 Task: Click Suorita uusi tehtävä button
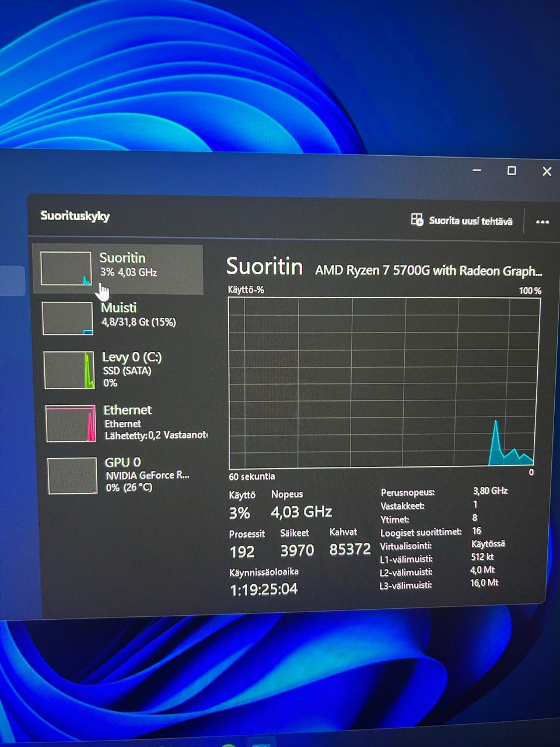[x=462, y=221]
